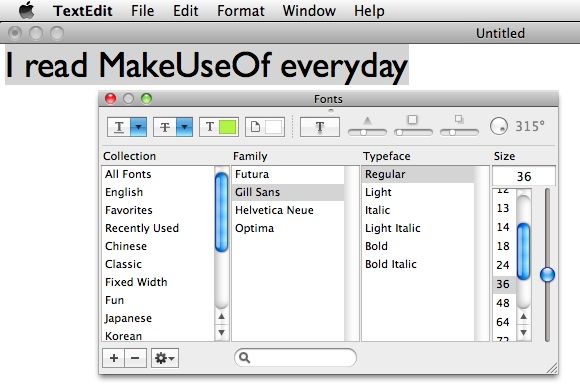Click the strikethrough T icon
The width and height of the screenshot is (580, 390).
pyautogui.click(x=165, y=127)
